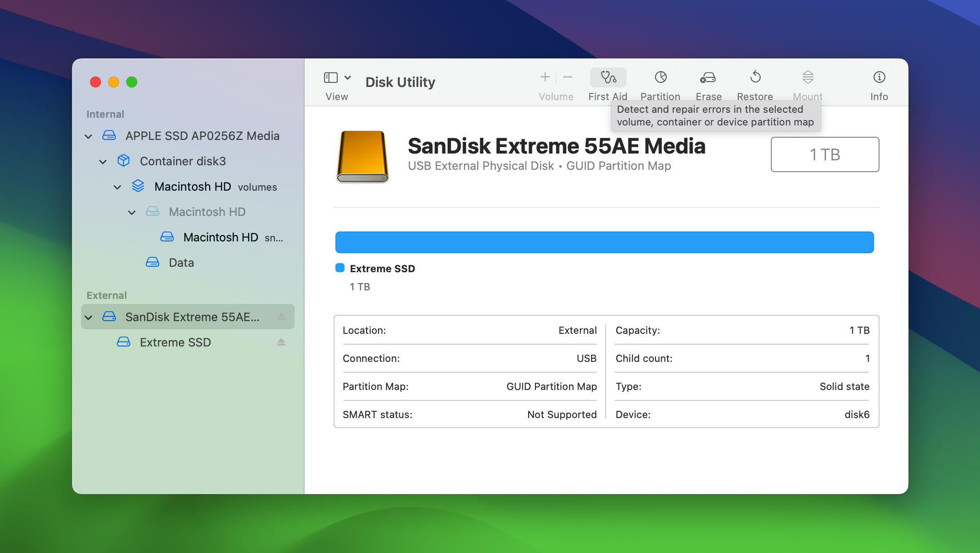The height and width of the screenshot is (553, 980).
Task: Click the Extreme SSD partition bar
Action: click(604, 242)
